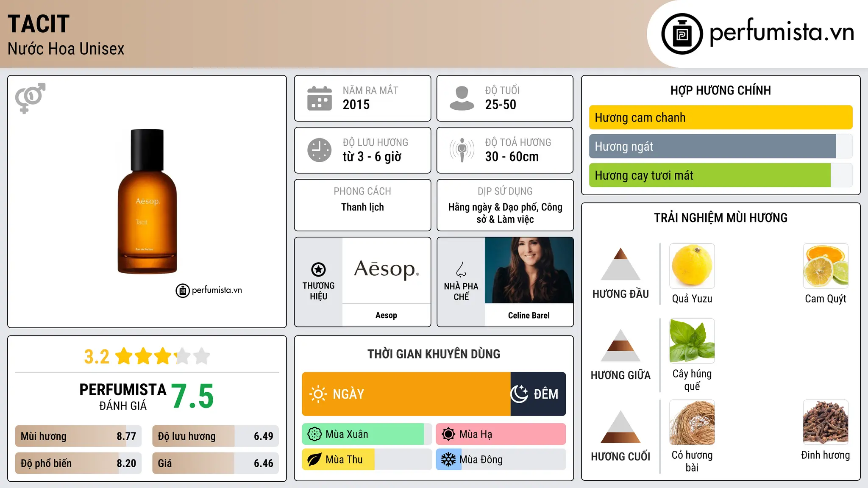Click the Giá 6.46 score bar
This screenshot has width=868, height=488.
click(215, 463)
